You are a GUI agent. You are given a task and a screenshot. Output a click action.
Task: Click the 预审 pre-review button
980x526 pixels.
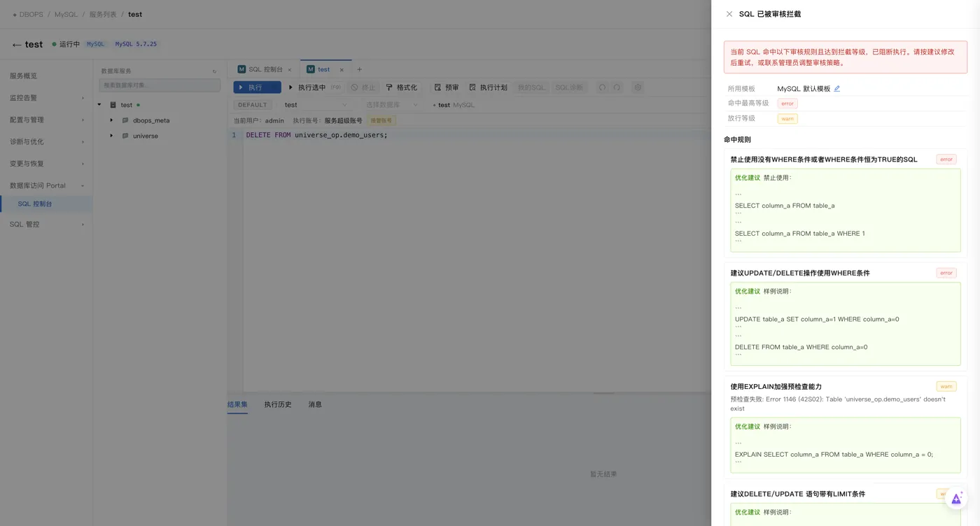tap(447, 87)
